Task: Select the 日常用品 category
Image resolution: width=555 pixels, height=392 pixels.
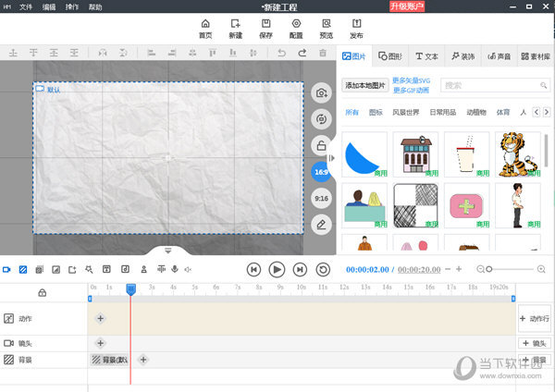Action: 443,113
